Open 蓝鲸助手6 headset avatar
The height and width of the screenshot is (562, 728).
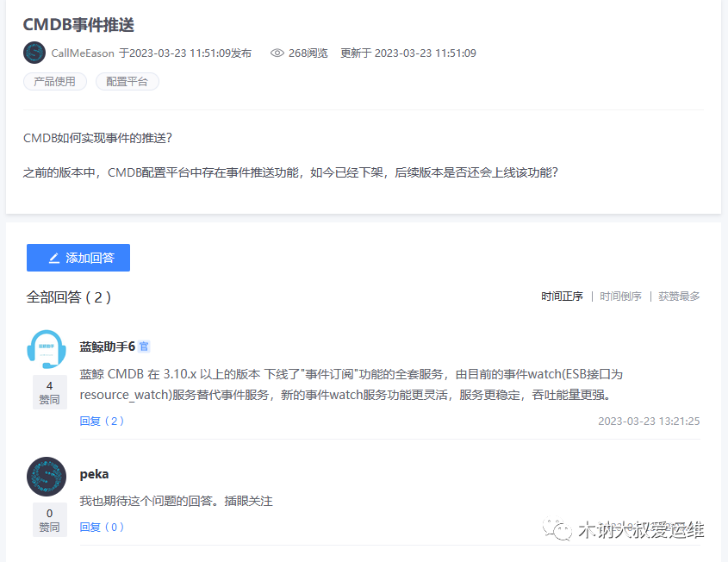click(47, 349)
